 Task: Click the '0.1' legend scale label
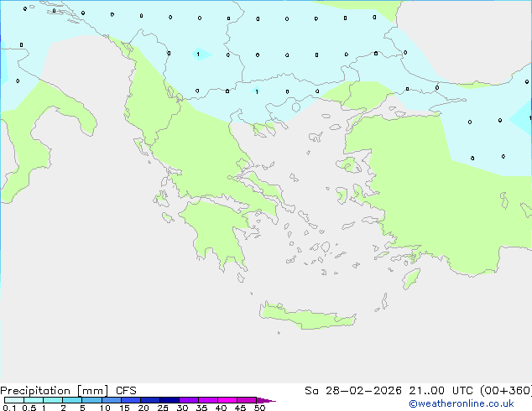(9, 408)
